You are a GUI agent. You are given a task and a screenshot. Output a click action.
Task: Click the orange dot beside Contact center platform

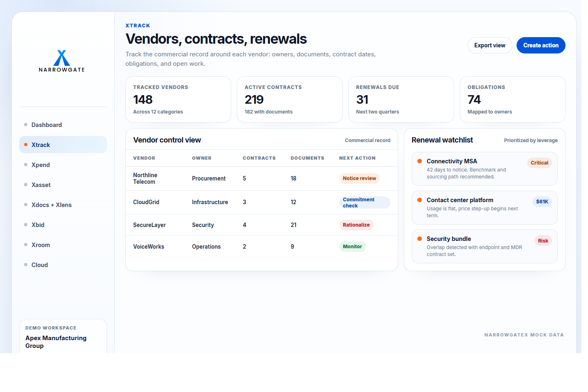pyautogui.click(x=419, y=200)
